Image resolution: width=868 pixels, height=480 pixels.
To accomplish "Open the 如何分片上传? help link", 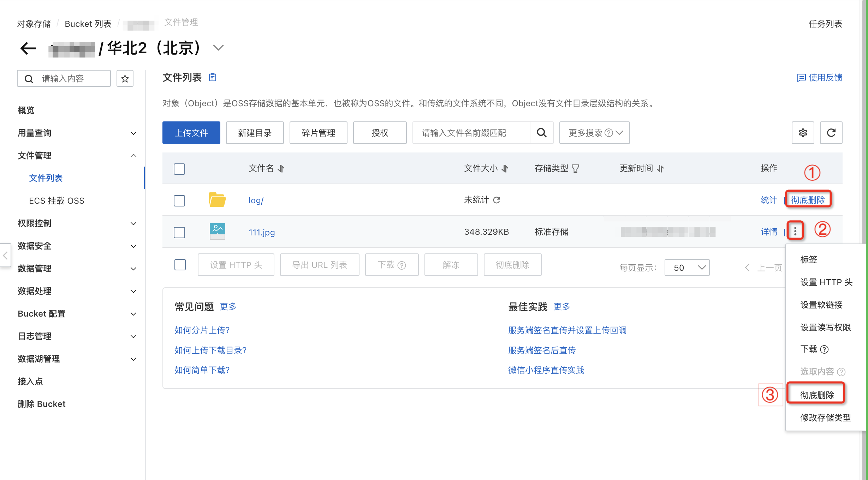I will click(x=202, y=330).
